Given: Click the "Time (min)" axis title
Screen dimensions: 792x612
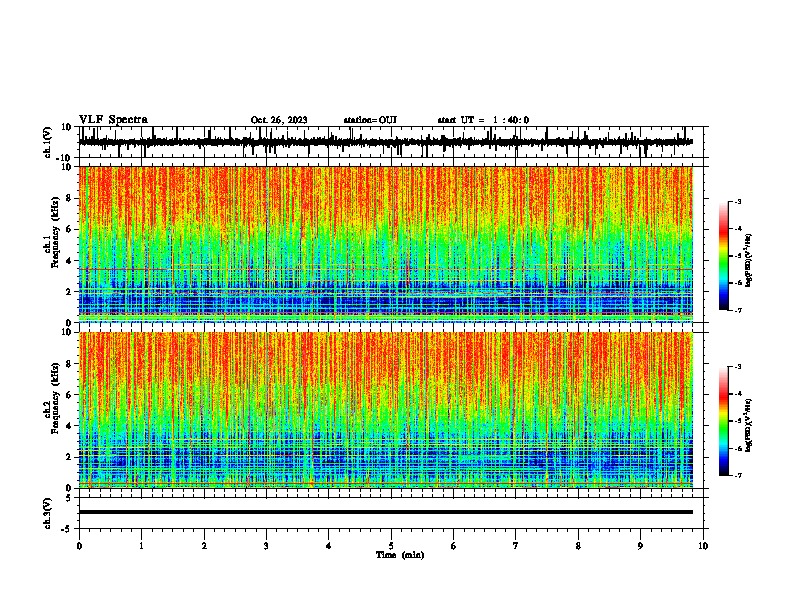Looking at the screenshot, I should [400, 555].
